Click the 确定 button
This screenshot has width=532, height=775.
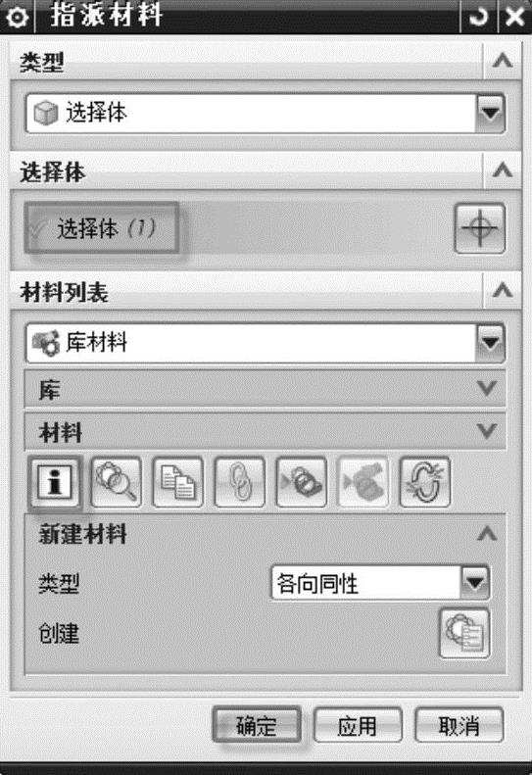(257, 726)
